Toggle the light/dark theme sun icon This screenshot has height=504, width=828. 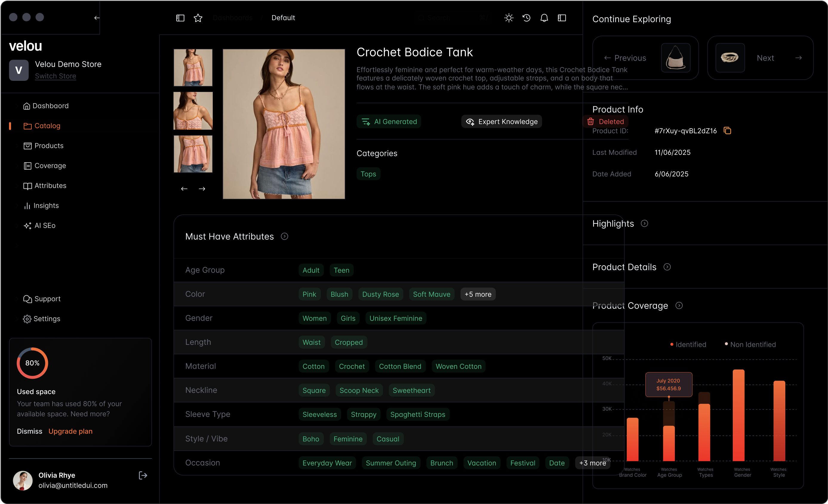pos(509,18)
